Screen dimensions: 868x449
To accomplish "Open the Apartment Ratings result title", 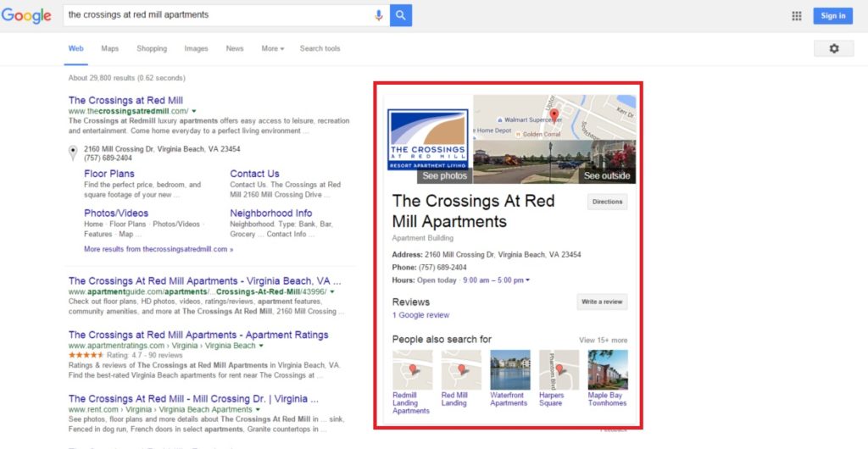I will click(x=198, y=335).
